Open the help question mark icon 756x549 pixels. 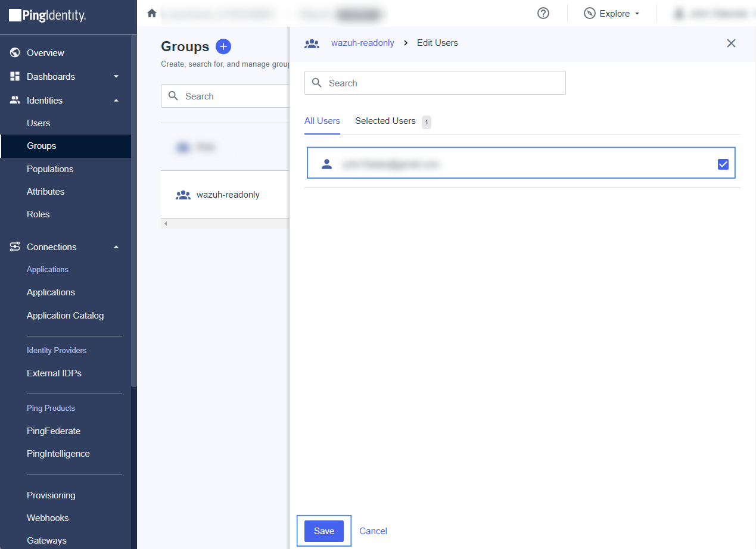[x=543, y=13]
